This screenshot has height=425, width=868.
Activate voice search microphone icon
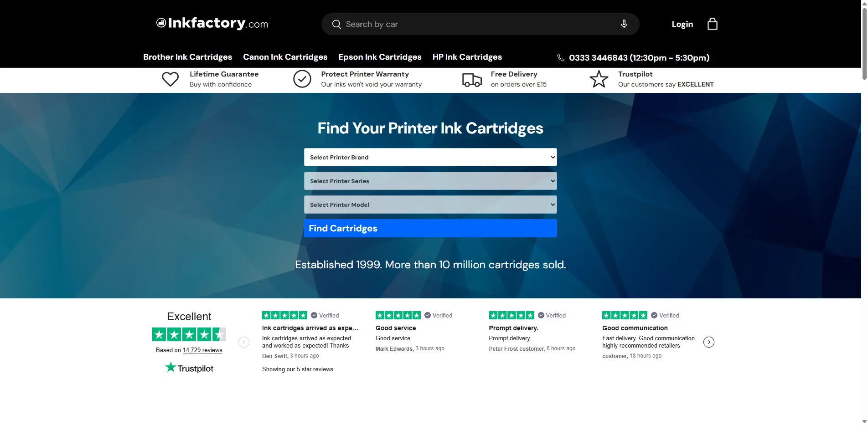[x=624, y=24]
